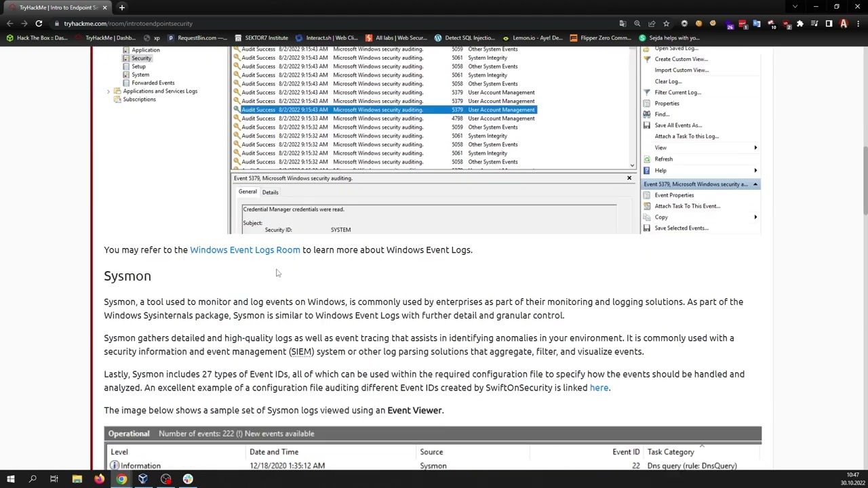The width and height of the screenshot is (868, 488).
Task: Click the browser forward arrow
Action: [x=24, y=23]
